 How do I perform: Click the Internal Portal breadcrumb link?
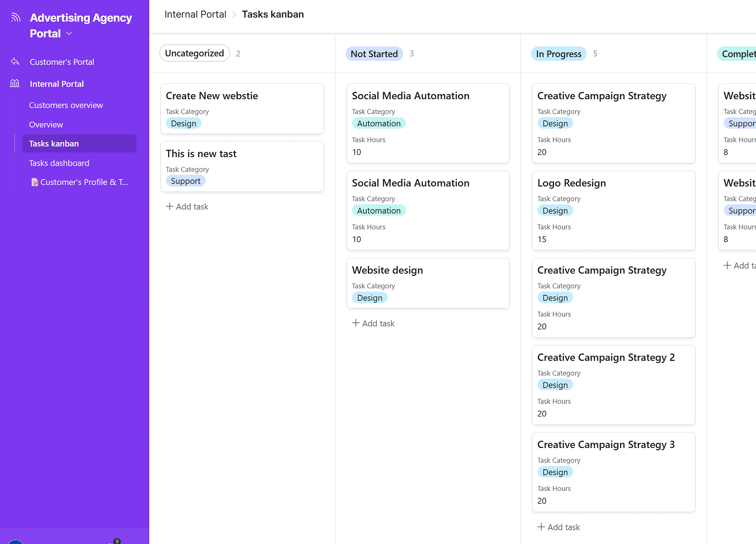(x=195, y=14)
